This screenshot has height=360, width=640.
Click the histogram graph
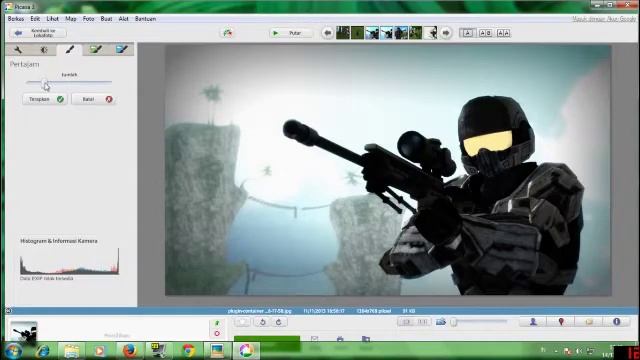[69, 262]
